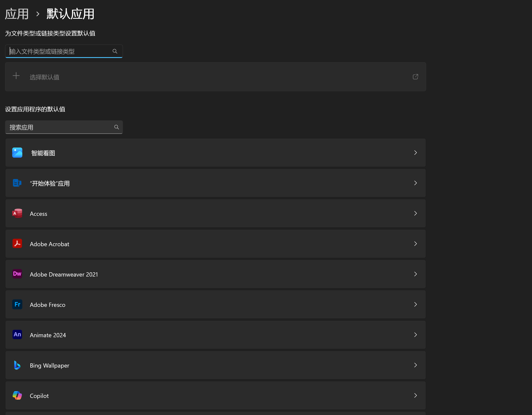The height and width of the screenshot is (415, 532).
Task: Click the 为文件类型或链接类型设置默认值 heading
Action: 50,33
